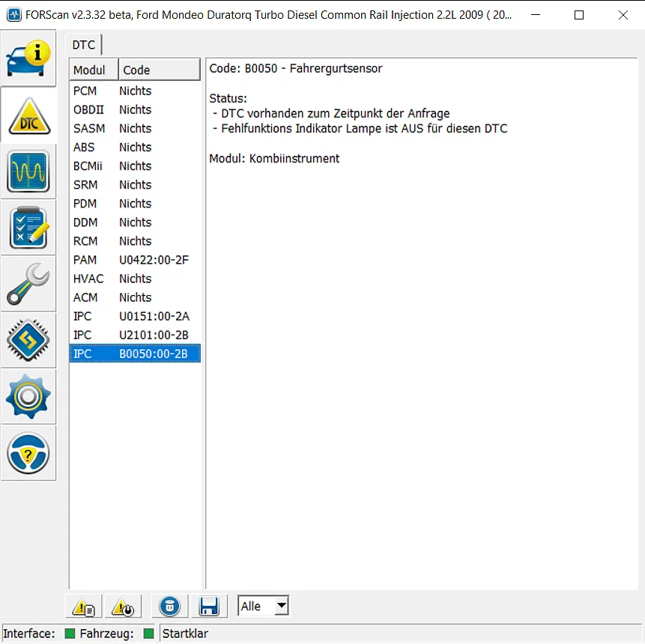645x644 pixels.
Task: Select the DTC warning triangle sidebar icon
Action: [x=28, y=115]
